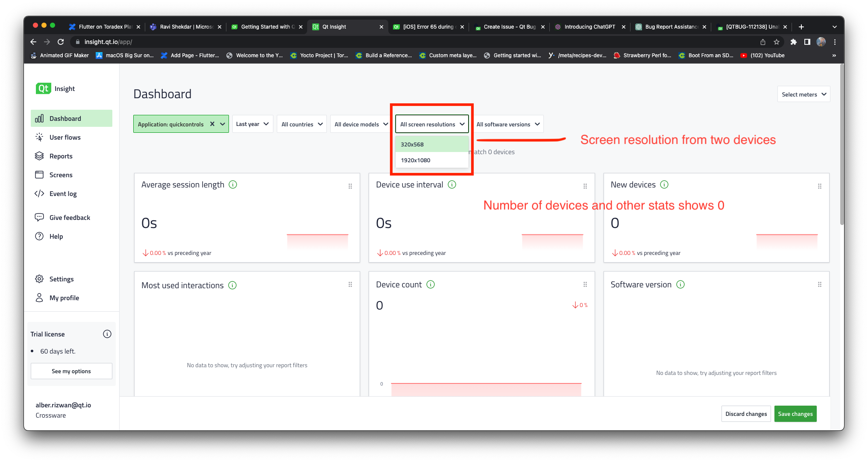
Task: Expand the Last year date dropdown
Action: click(252, 124)
